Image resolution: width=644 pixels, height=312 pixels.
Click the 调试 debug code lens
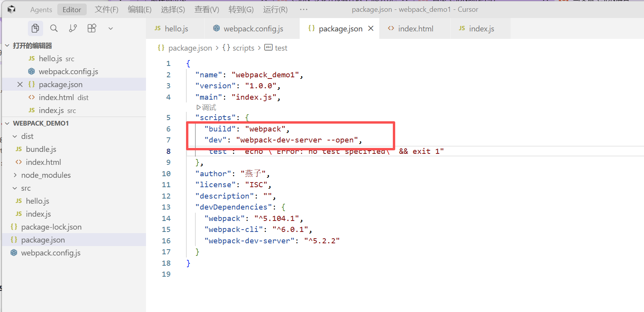click(x=206, y=108)
